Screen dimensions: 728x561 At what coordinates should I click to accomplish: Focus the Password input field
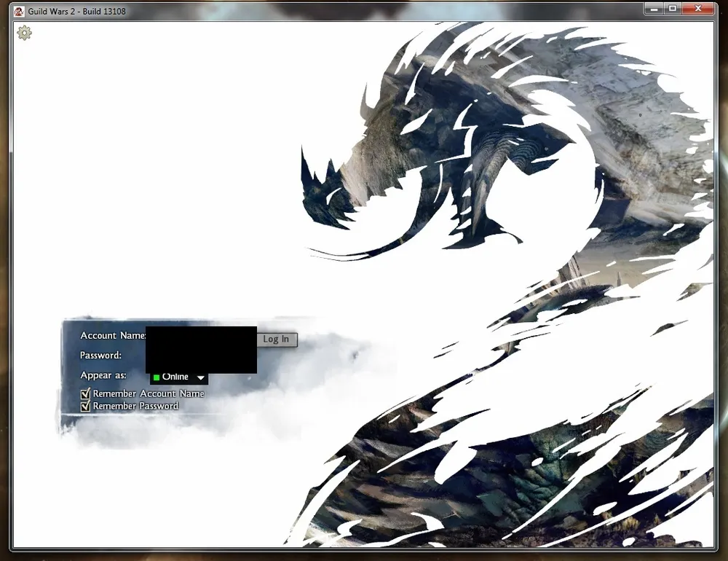point(201,356)
